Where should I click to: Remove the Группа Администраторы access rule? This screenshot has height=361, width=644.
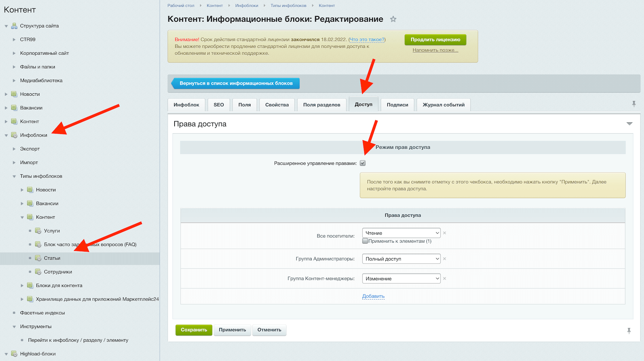(x=444, y=259)
